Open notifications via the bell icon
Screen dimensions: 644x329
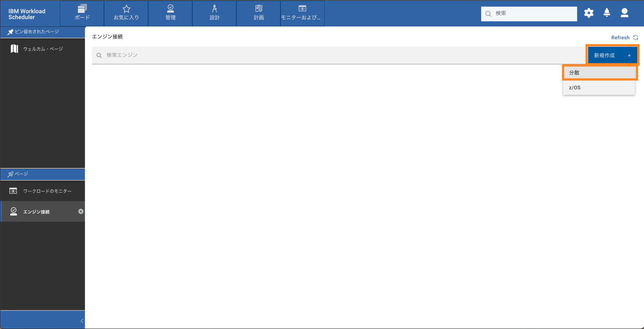(x=607, y=13)
